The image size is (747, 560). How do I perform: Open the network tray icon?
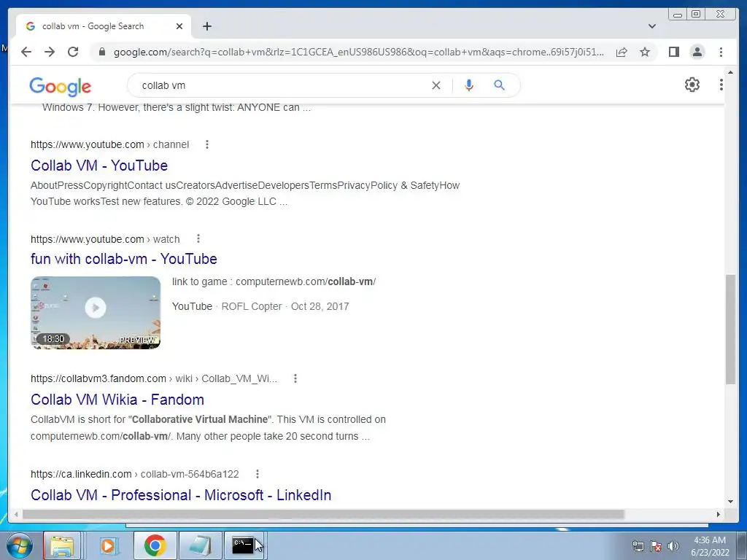pos(638,546)
